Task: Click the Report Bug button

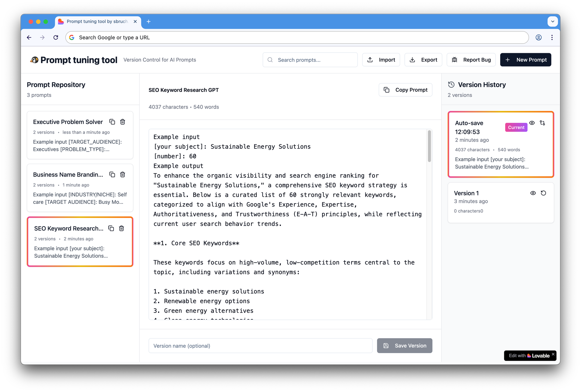Action: click(471, 60)
